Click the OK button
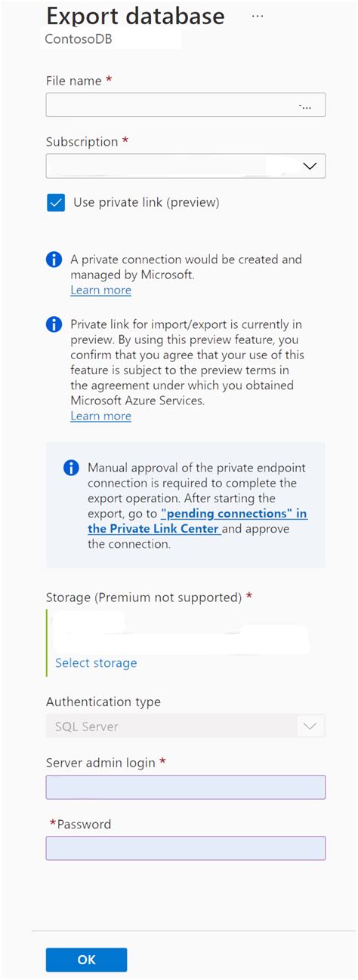The height and width of the screenshot is (980, 358). point(86,960)
